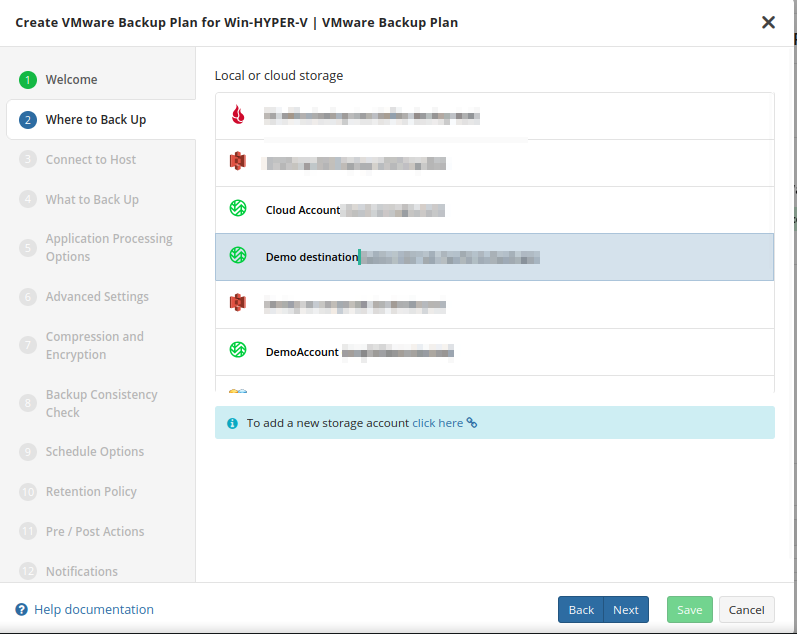Click the DemoAccount green storage icon
The height and width of the screenshot is (634, 797).
coord(238,350)
